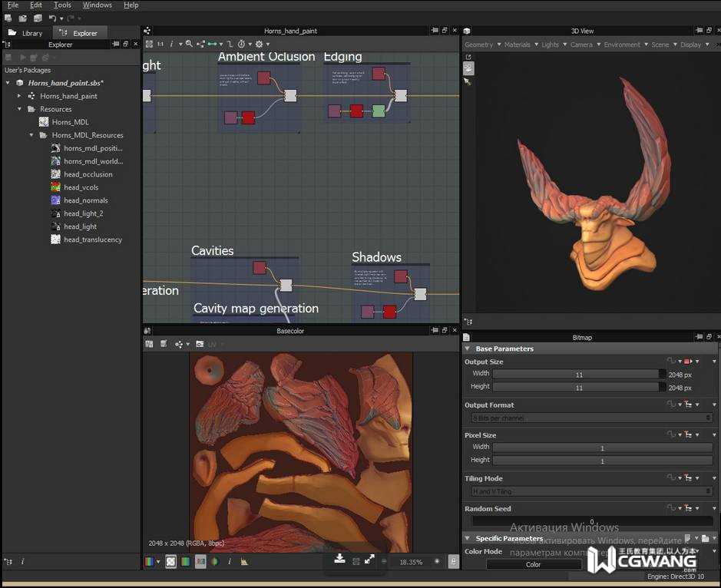Toggle tiling preview button in 2D view

pyautogui.click(x=200, y=562)
